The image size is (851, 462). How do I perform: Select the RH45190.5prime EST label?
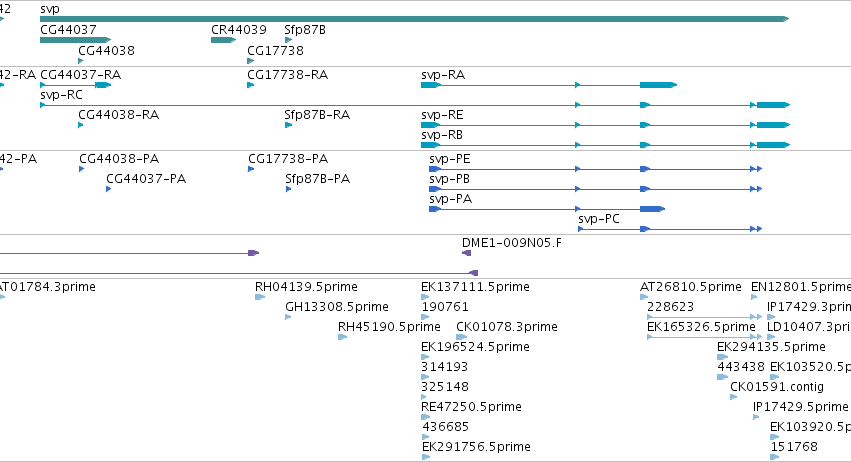pos(389,327)
